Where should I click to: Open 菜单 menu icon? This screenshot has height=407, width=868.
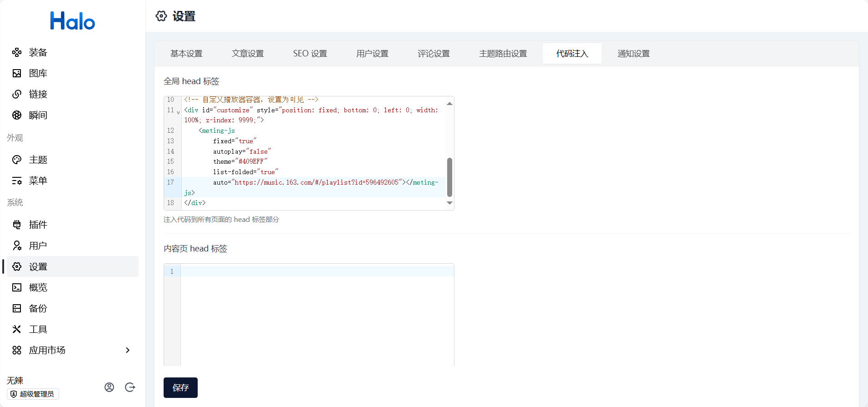[17, 181]
